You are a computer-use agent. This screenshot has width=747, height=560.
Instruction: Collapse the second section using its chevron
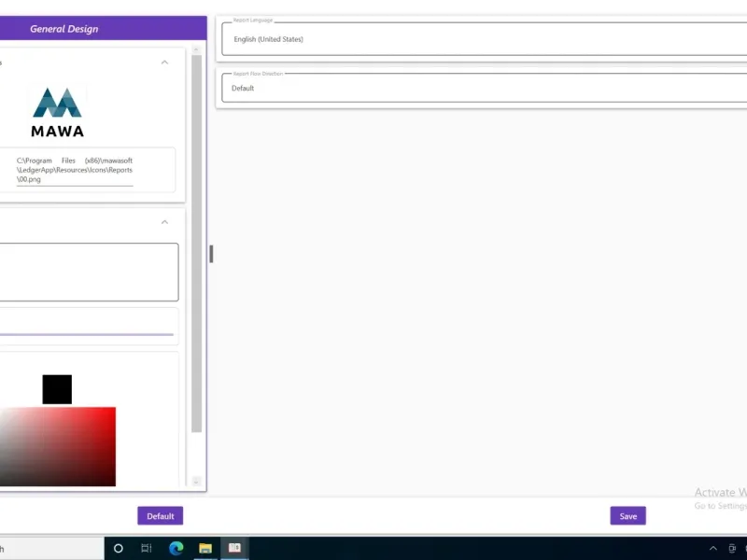click(165, 222)
